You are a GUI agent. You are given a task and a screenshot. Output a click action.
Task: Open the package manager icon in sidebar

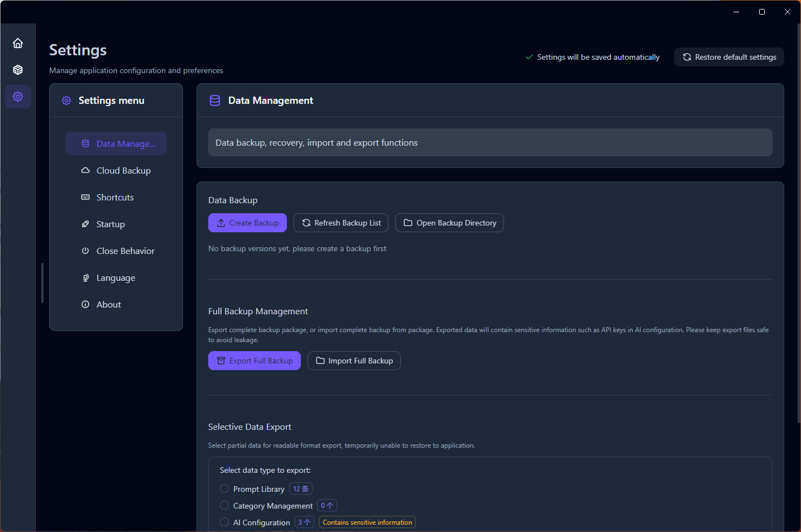pyautogui.click(x=17, y=69)
